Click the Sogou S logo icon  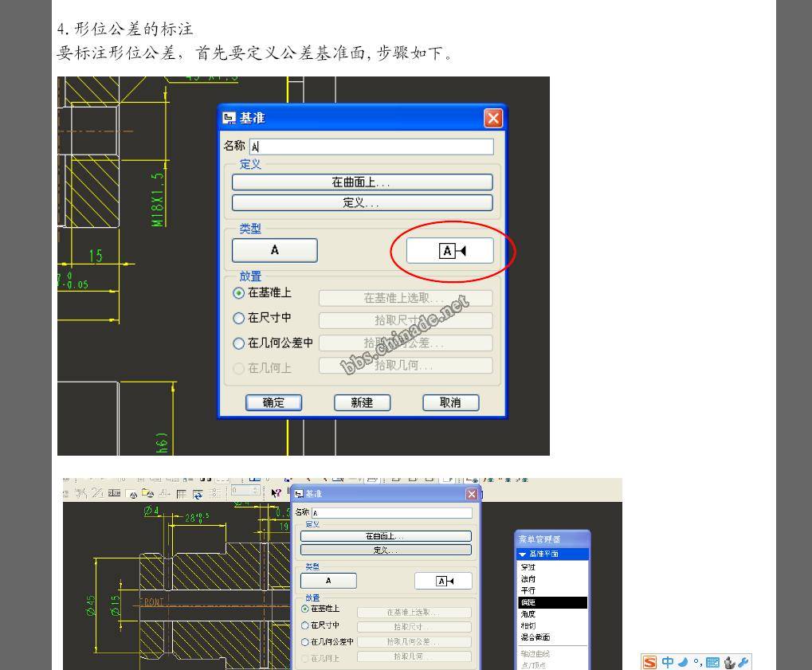(650, 662)
